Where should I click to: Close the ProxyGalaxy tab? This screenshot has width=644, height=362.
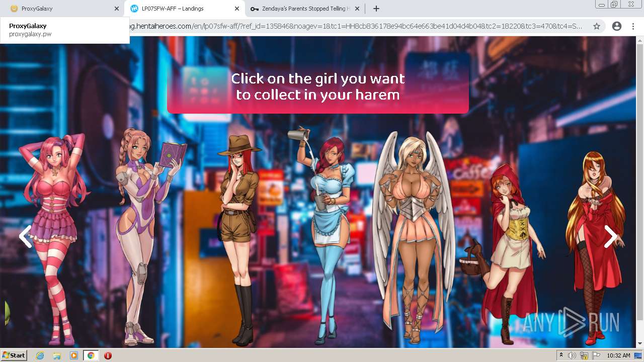tap(117, 9)
